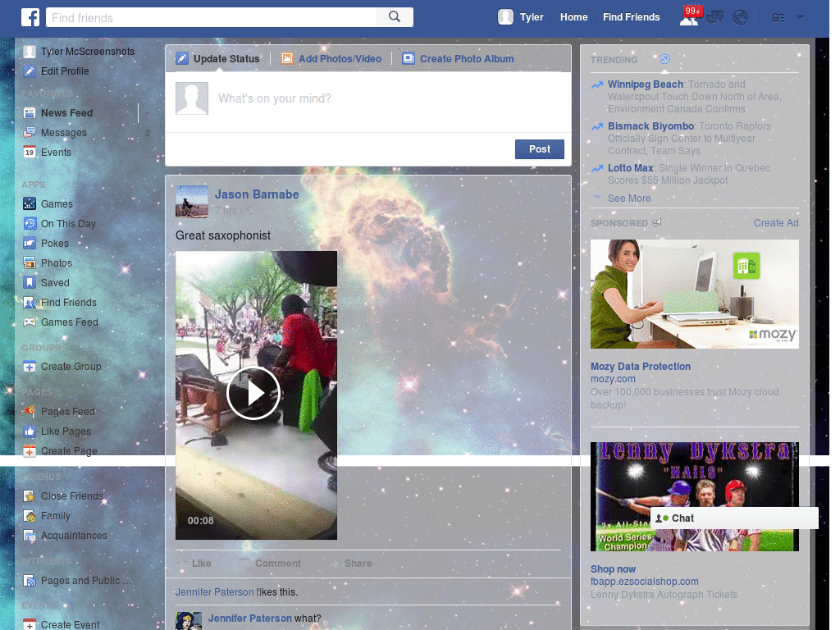Click the Like Pages thumbs-up icon

coord(30,431)
